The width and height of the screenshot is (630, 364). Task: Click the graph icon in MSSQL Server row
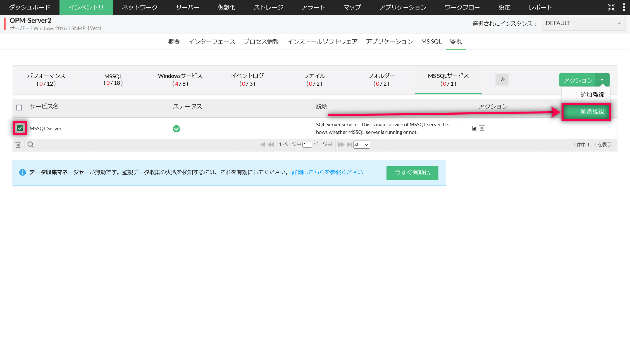(x=474, y=128)
